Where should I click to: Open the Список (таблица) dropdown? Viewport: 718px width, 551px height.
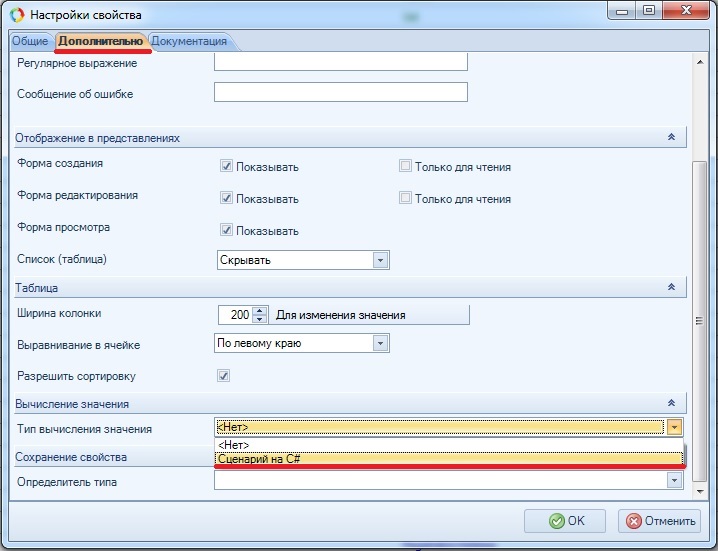380,260
